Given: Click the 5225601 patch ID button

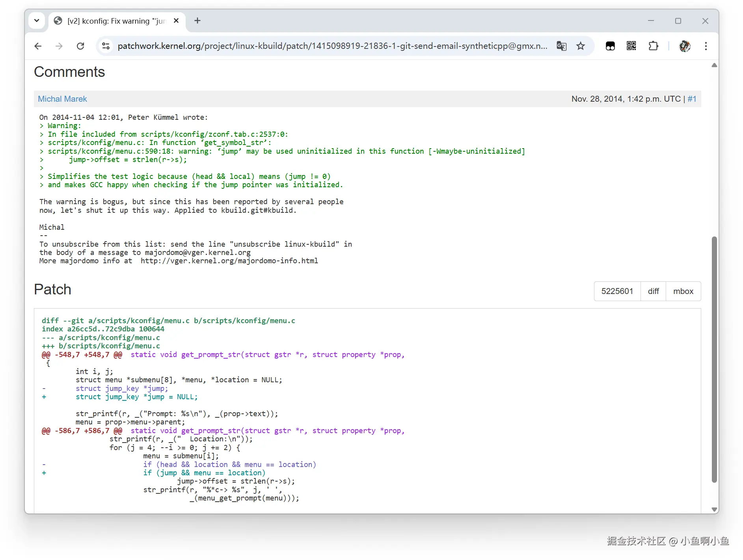Looking at the screenshot, I should coord(617,291).
